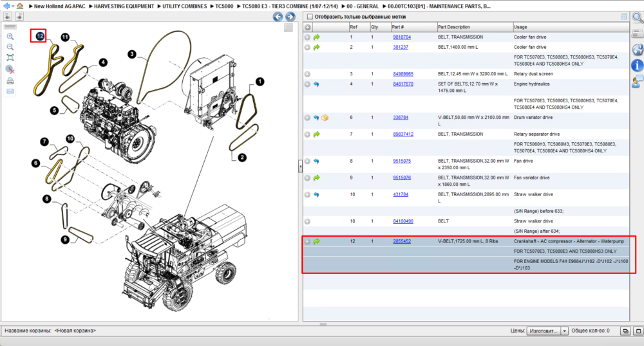Click the diagram toolbar grip handle

pyautogui.click(x=10, y=26)
